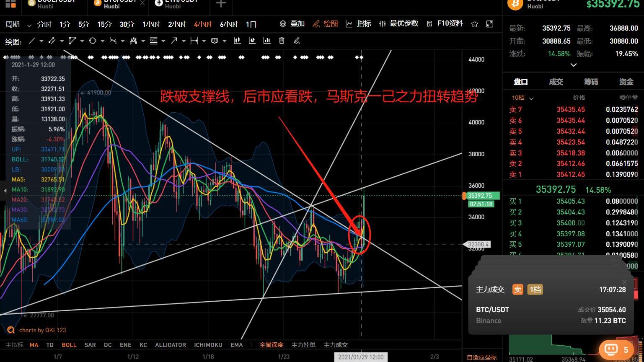Toggle the EMA indicator
The image size is (644, 362).
237,345
